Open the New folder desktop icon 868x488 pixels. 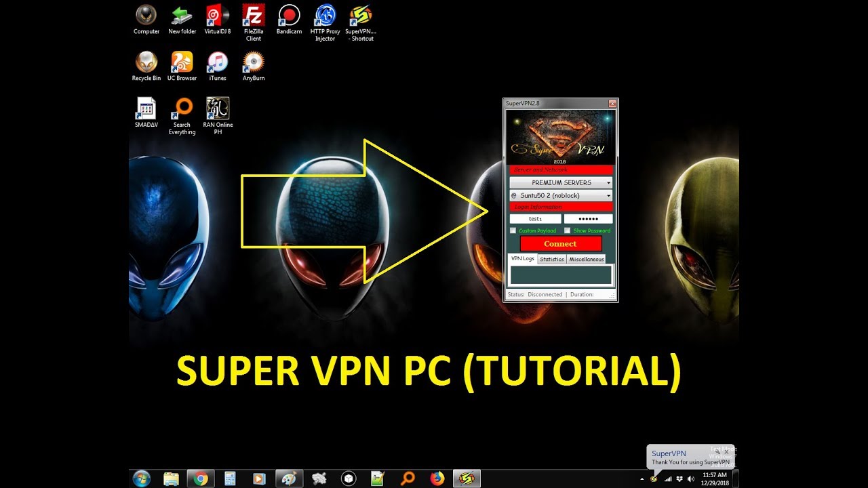pyautogui.click(x=182, y=20)
